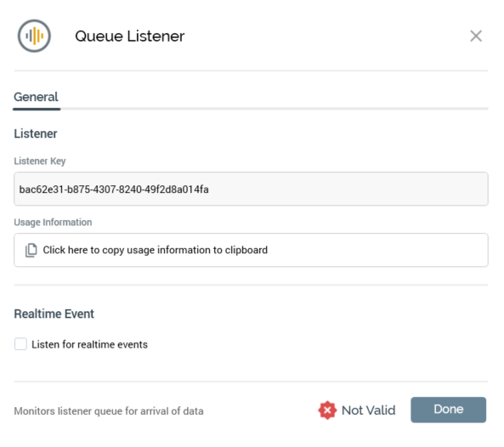504x447 pixels.
Task: Click the Queue Listener waveform icon
Action: 34,36
